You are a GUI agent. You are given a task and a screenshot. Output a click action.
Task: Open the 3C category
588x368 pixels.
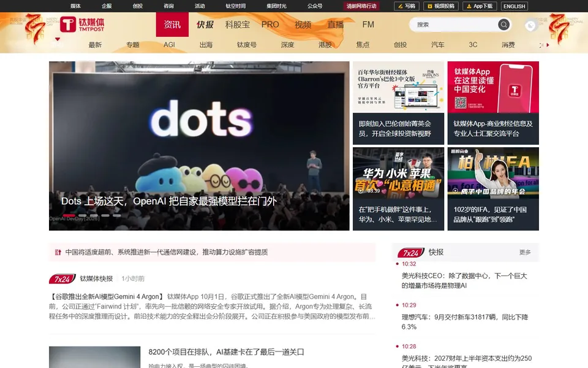coord(473,45)
